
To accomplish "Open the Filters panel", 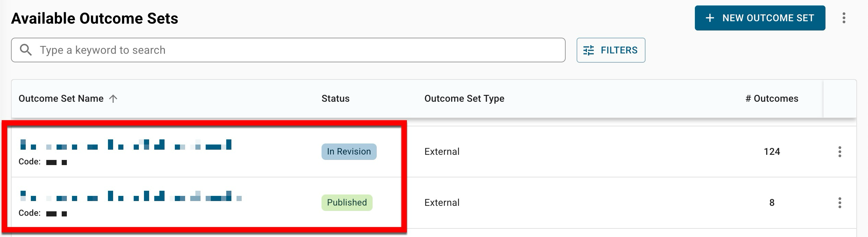I will pos(611,50).
